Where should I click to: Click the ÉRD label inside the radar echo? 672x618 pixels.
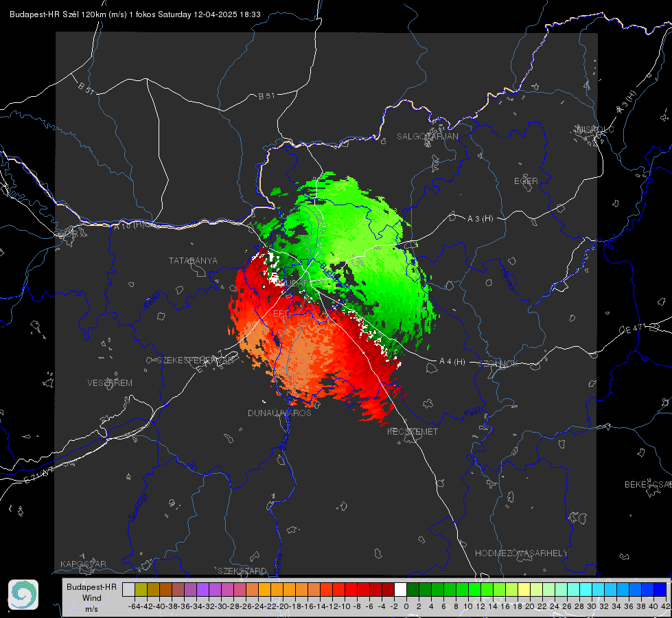tap(281, 314)
